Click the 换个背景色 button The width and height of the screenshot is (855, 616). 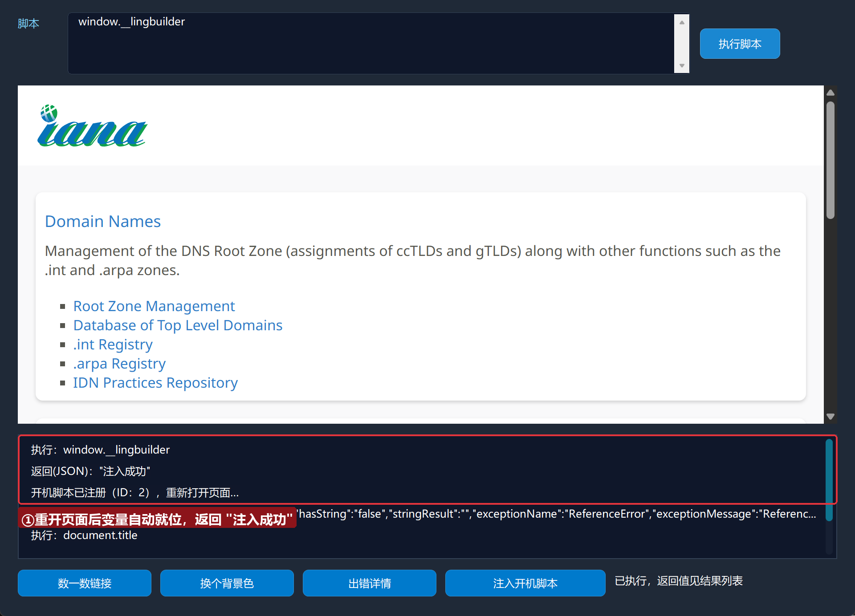(227, 583)
